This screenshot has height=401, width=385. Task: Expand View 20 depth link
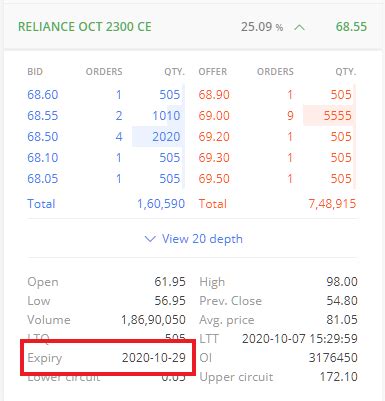tap(202, 239)
